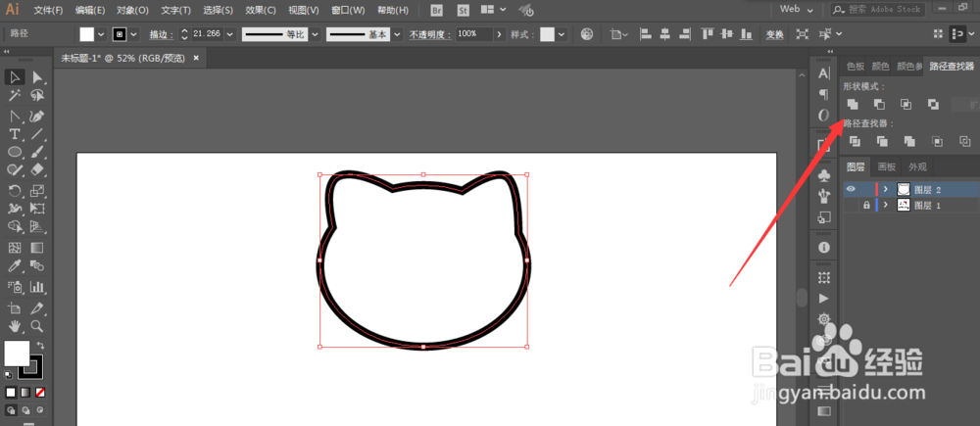
Task: Click horizontal align center icon
Action: point(665,33)
